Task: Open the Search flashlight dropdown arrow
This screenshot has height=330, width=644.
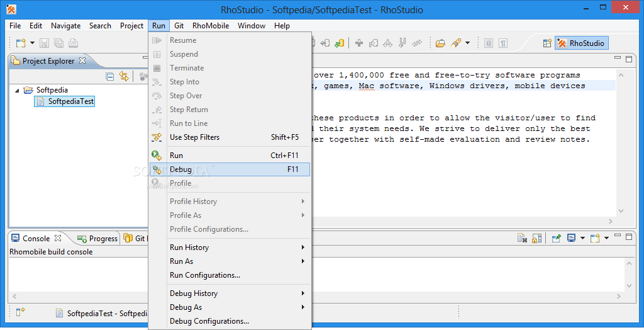Action: pyautogui.click(x=467, y=43)
